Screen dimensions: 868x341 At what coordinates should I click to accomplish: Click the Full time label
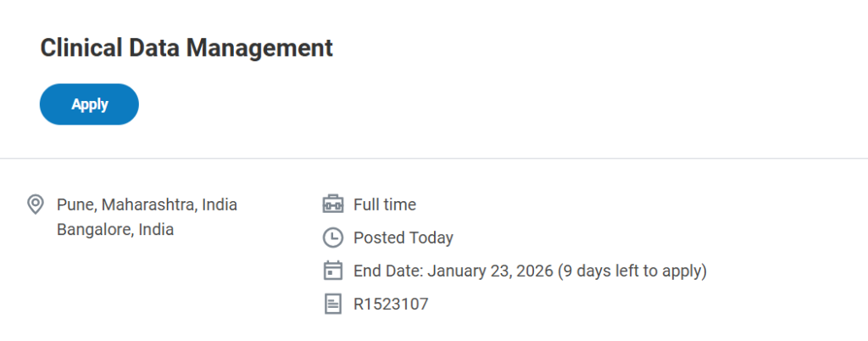pyautogui.click(x=385, y=204)
